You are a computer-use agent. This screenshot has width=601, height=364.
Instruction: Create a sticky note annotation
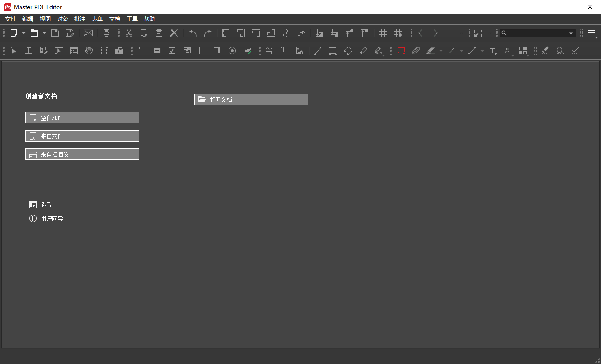pos(401,51)
